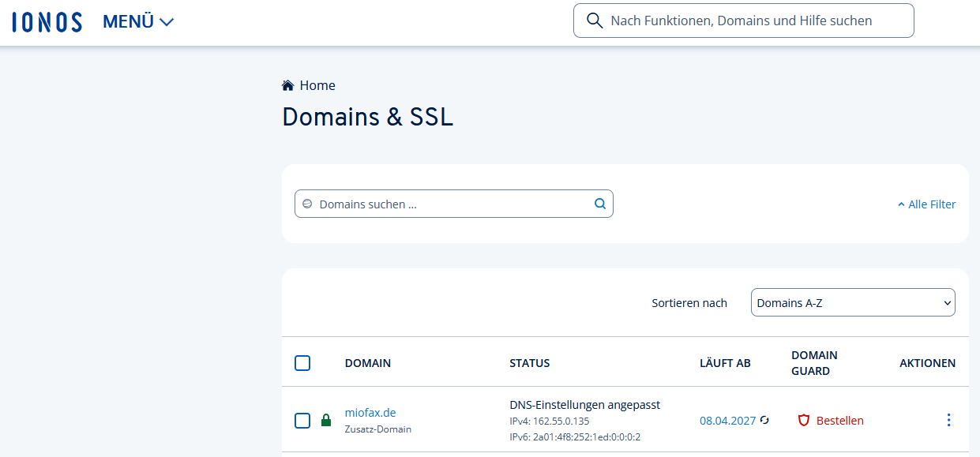Click the expiry date 08.04.2027

point(727,421)
